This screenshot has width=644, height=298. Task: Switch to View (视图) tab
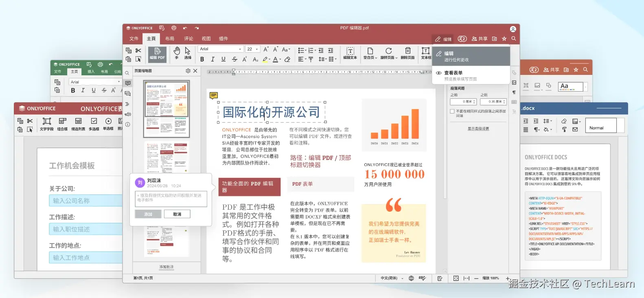coord(206,39)
